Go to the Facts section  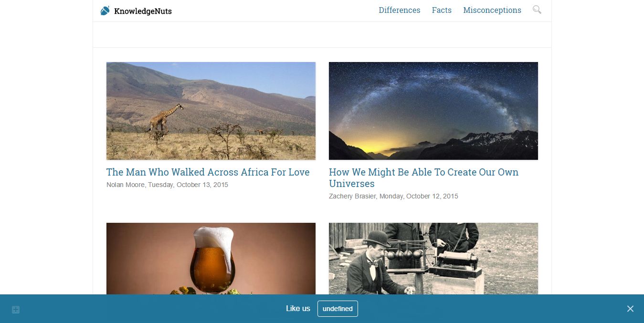(442, 10)
